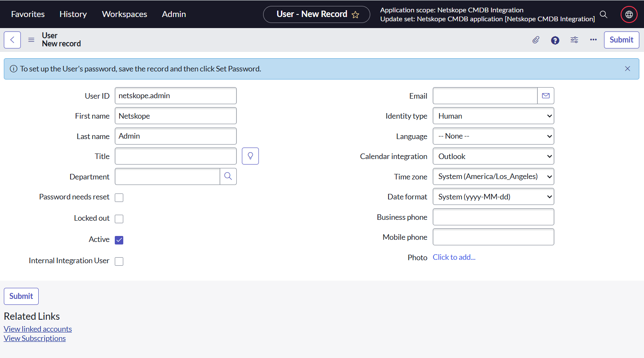
Task: Focus the First name field
Action: coord(176,116)
